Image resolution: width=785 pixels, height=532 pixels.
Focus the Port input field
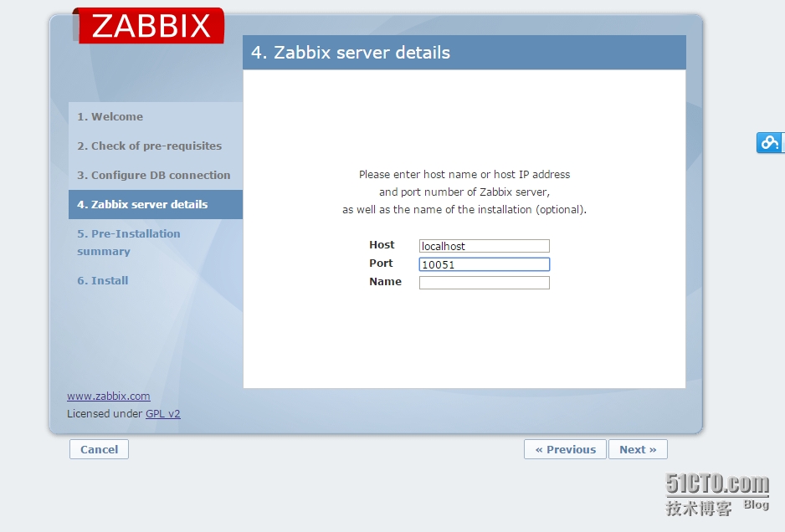pos(484,264)
